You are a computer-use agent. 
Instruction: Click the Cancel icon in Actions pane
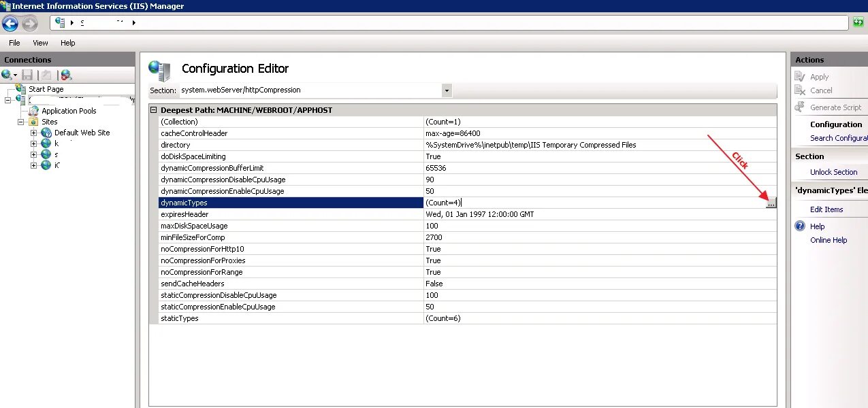pyautogui.click(x=800, y=90)
